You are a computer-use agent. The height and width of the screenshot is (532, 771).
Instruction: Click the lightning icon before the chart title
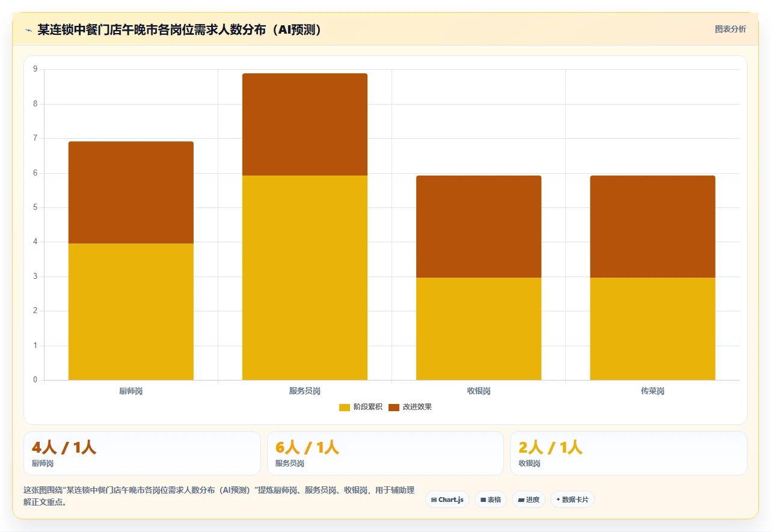pos(28,29)
